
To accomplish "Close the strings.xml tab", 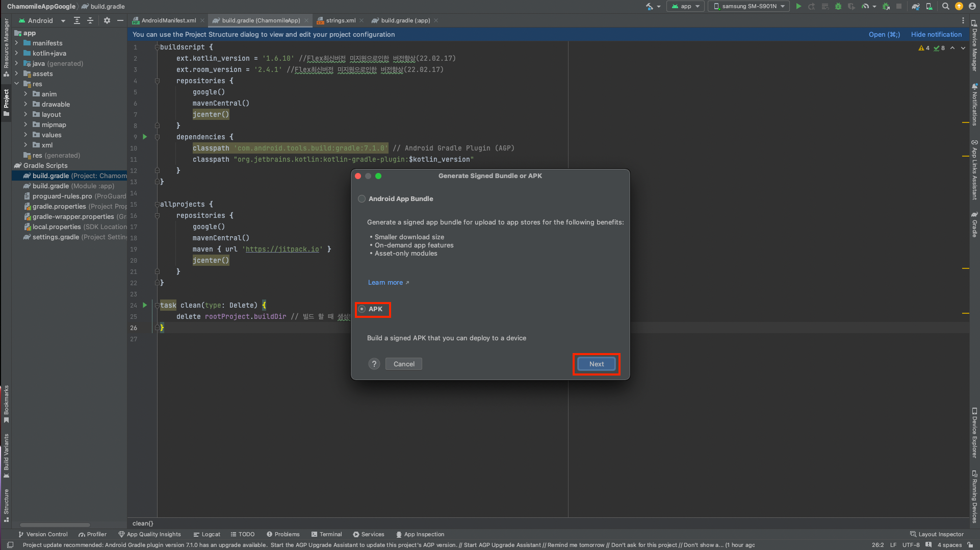I will (362, 20).
